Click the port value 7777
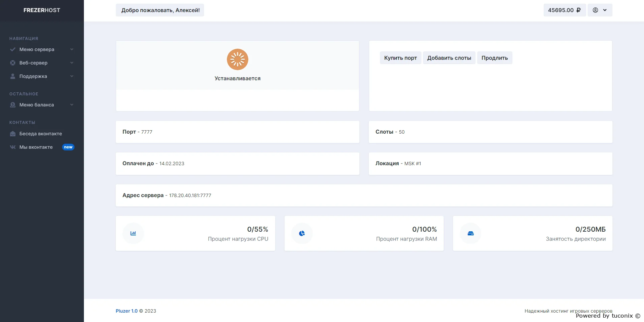The height and width of the screenshot is (322, 644). coord(147,132)
